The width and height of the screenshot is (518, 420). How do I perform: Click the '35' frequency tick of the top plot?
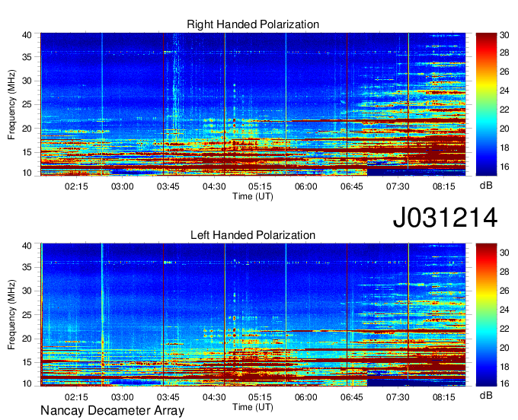coord(27,57)
